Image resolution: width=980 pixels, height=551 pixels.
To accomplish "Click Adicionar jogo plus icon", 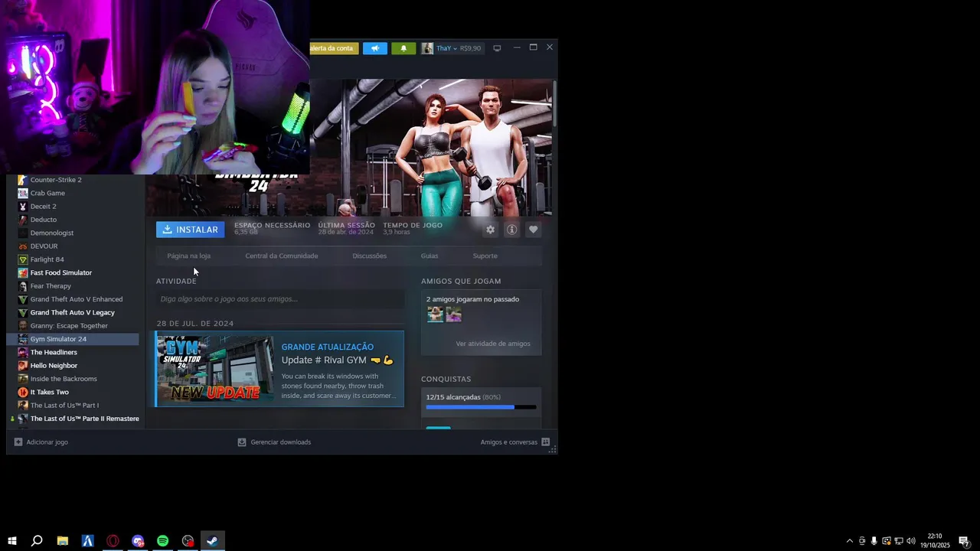I will [18, 442].
